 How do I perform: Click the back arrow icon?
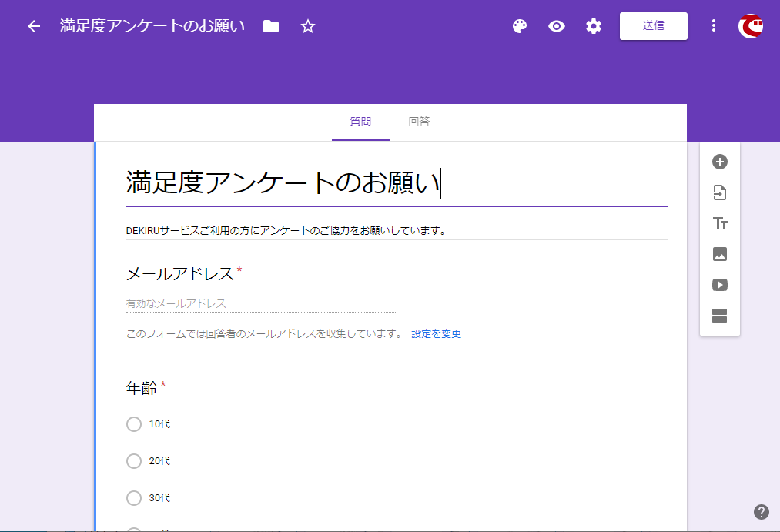click(34, 26)
